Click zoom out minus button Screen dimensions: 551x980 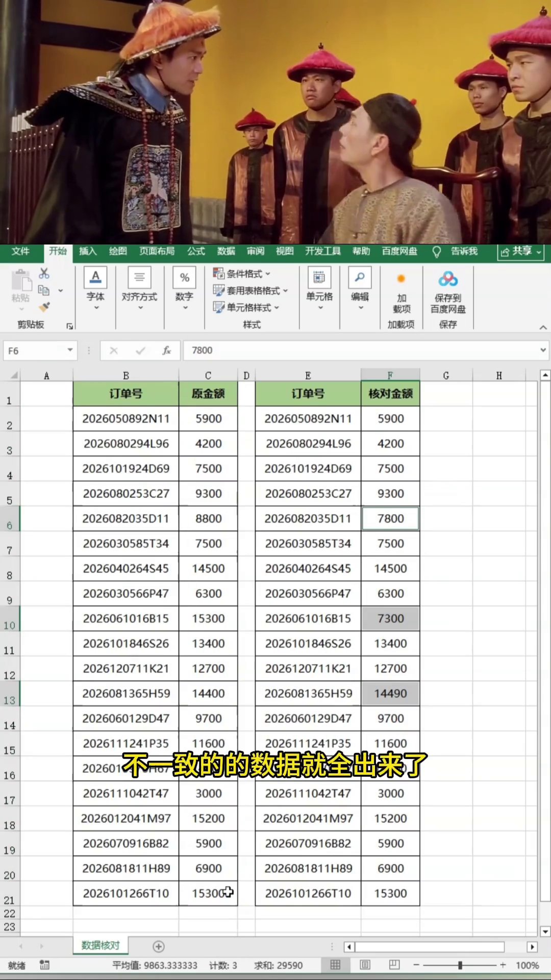point(416,965)
